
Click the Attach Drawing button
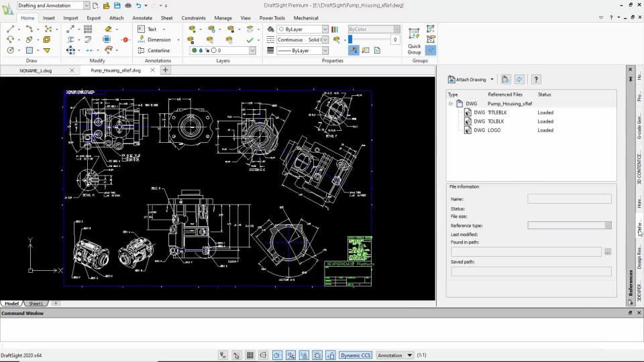tap(467, 80)
